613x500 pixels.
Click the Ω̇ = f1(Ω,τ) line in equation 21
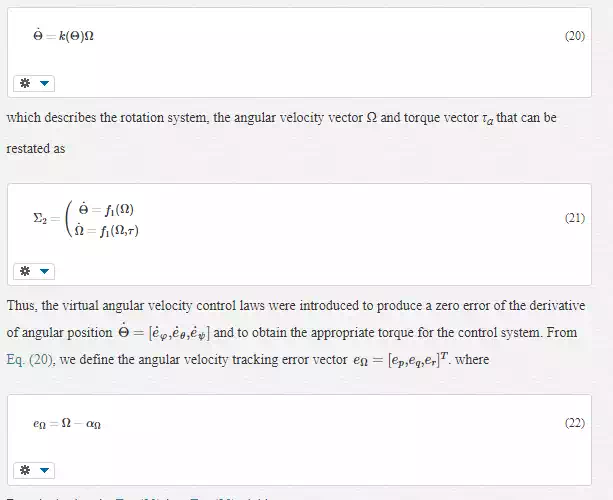[x=106, y=231]
